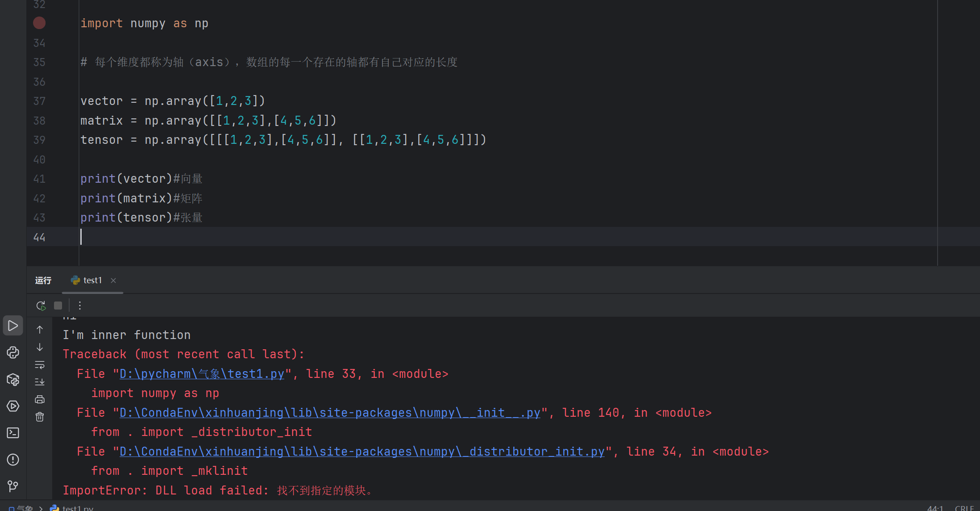Close the test1 run tab
Image resolution: width=980 pixels, height=511 pixels.
113,280
